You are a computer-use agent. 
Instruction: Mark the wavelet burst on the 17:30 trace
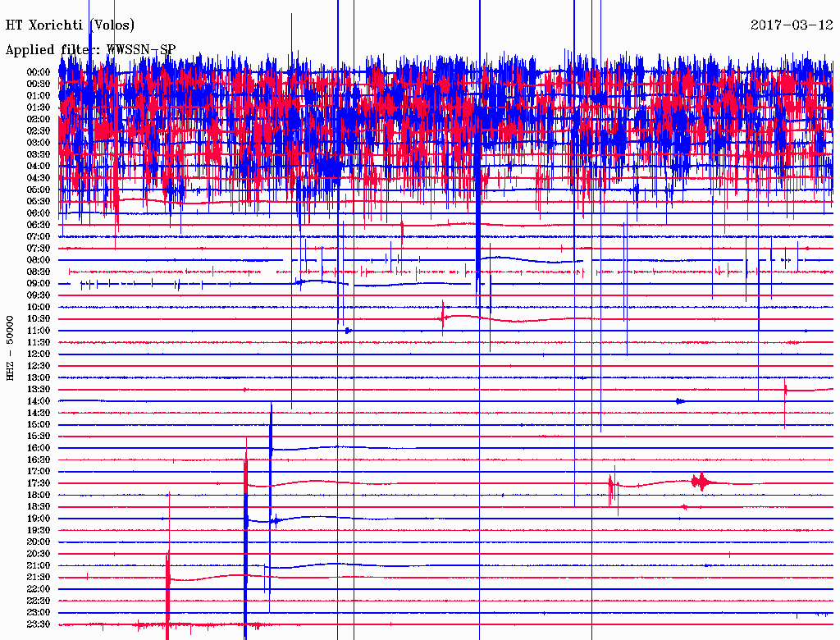click(x=702, y=482)
